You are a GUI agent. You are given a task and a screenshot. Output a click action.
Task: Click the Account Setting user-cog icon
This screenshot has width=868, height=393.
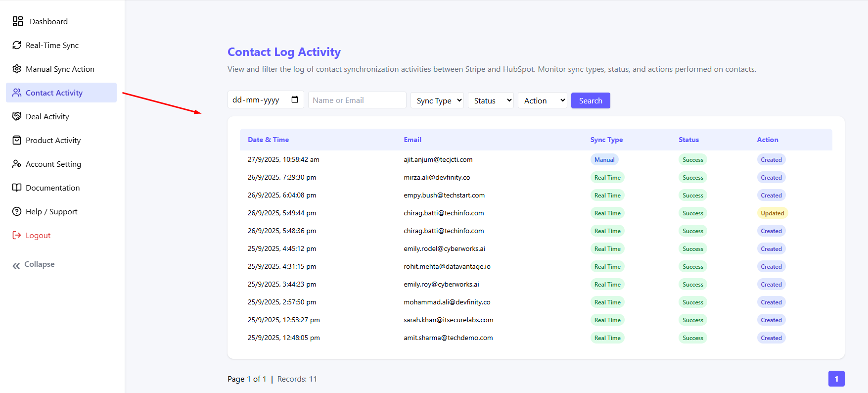(x=17, y=164)
